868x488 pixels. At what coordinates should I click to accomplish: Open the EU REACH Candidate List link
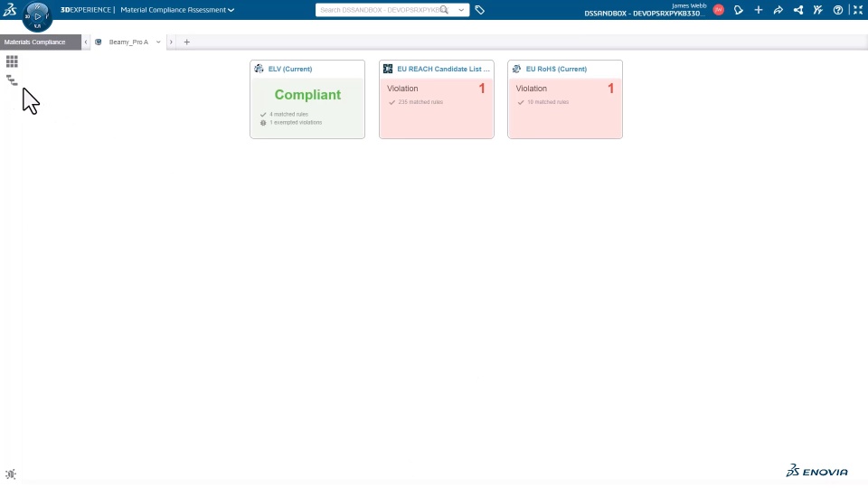tap(443, 70)
